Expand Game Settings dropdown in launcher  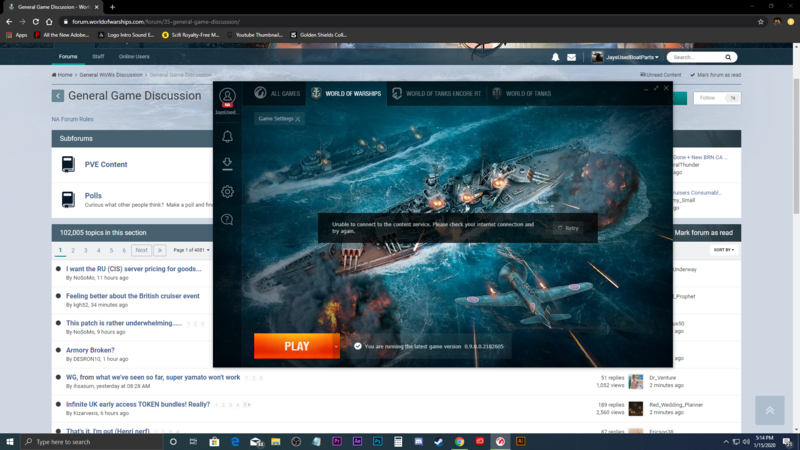point(279,118)
